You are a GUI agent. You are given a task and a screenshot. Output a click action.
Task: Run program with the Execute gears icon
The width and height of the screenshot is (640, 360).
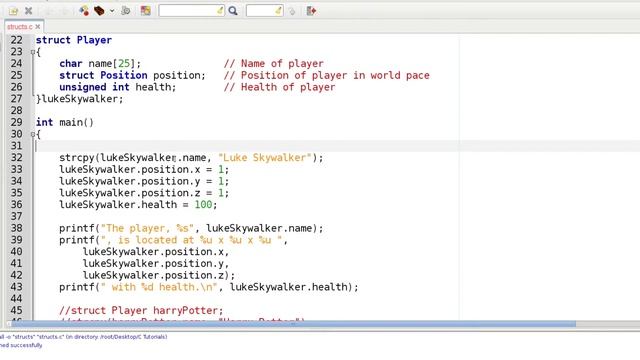point(126,11)
